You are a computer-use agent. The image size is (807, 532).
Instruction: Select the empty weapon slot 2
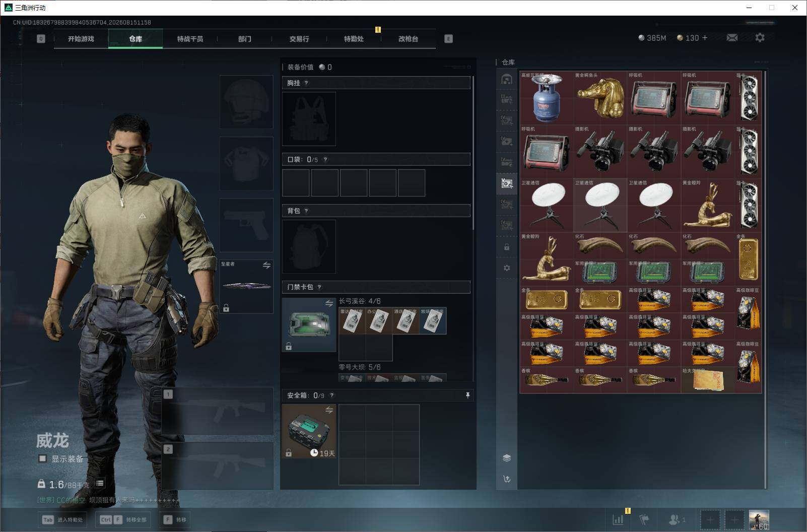(218, 466)
